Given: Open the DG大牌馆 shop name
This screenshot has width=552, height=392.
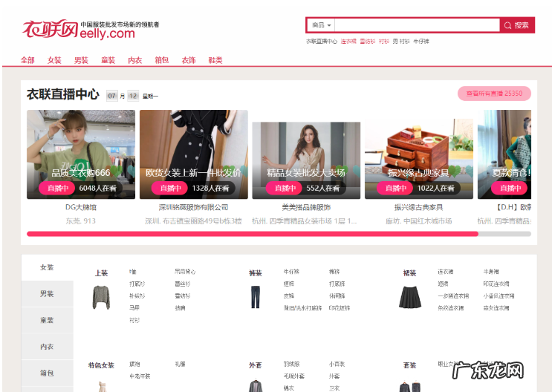Looking at the screenshot, I should (81, 207).
